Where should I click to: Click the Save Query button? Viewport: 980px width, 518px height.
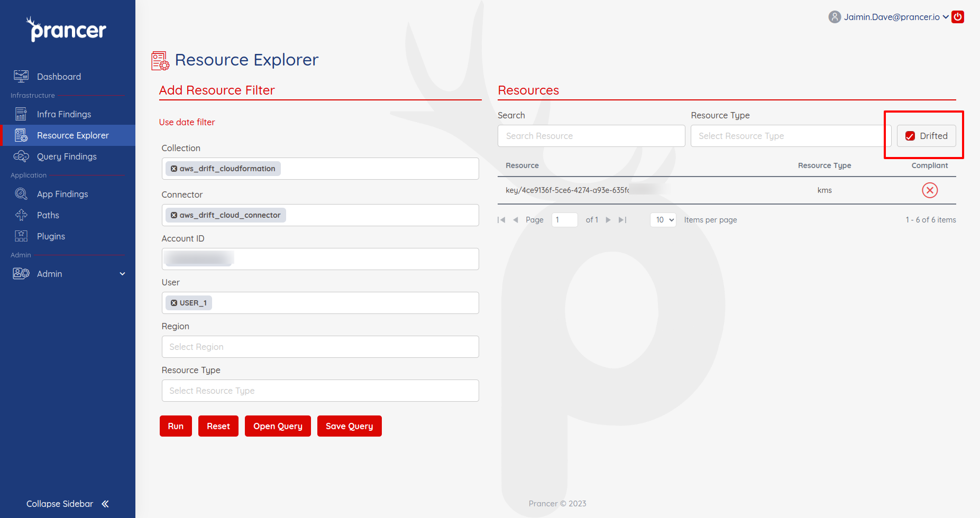point(350,426)
